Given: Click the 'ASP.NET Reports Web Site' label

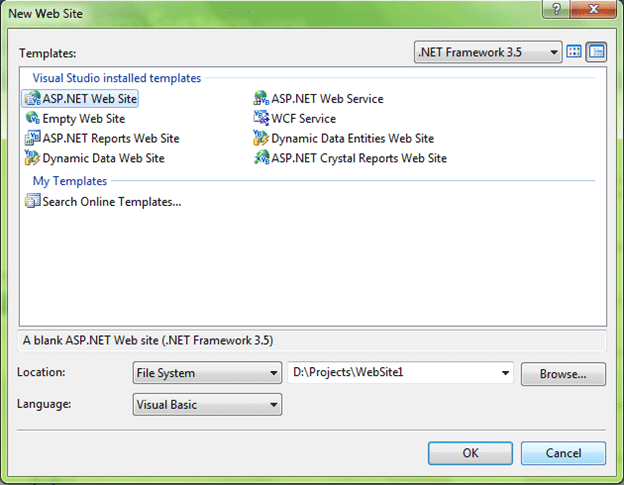Looking at the screenshot, I should tap(111, 138).
